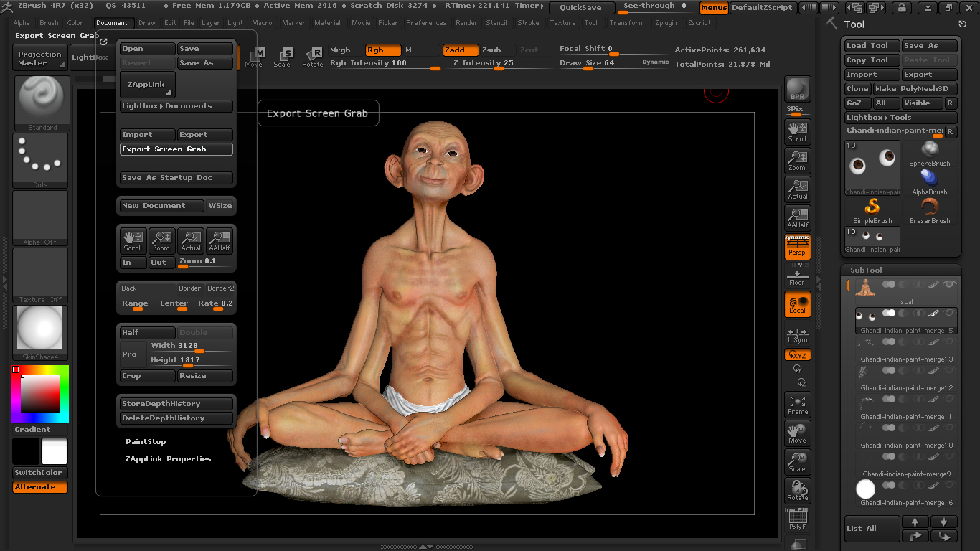Select the eyeballs tool thumbnail

click(x=872, y=168)
